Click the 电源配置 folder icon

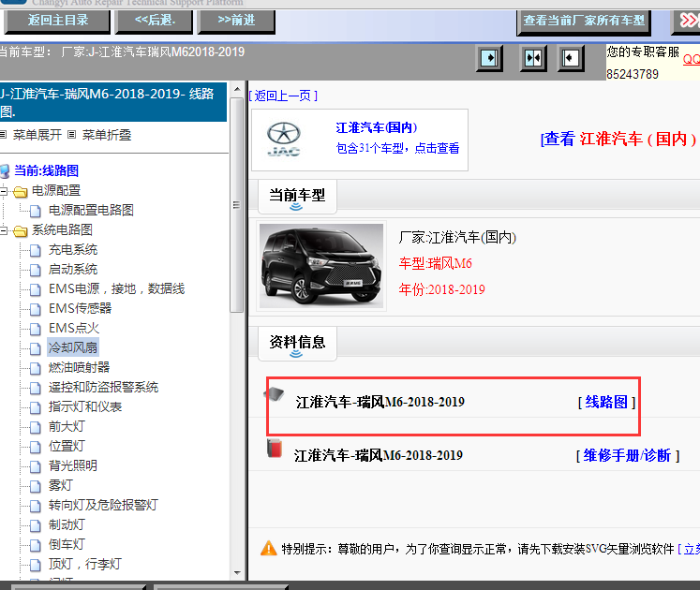(x=20, y=191)
